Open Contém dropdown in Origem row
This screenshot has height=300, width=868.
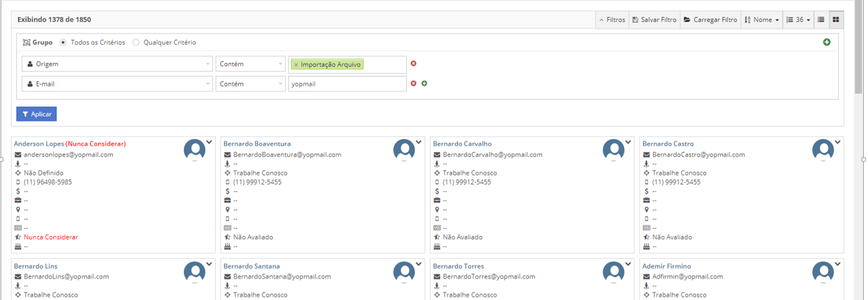tap(250, 64)
